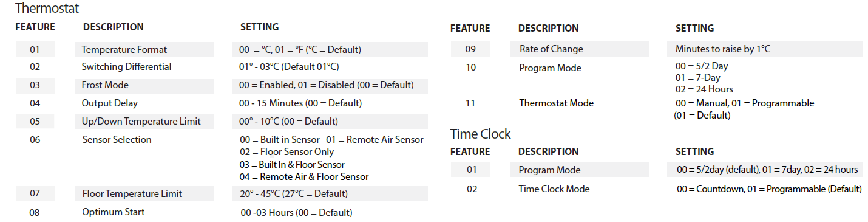Select the Floor Sensor Only setting line
The image size is (868, 222).
pyautogui.click(x=287, y=152)
